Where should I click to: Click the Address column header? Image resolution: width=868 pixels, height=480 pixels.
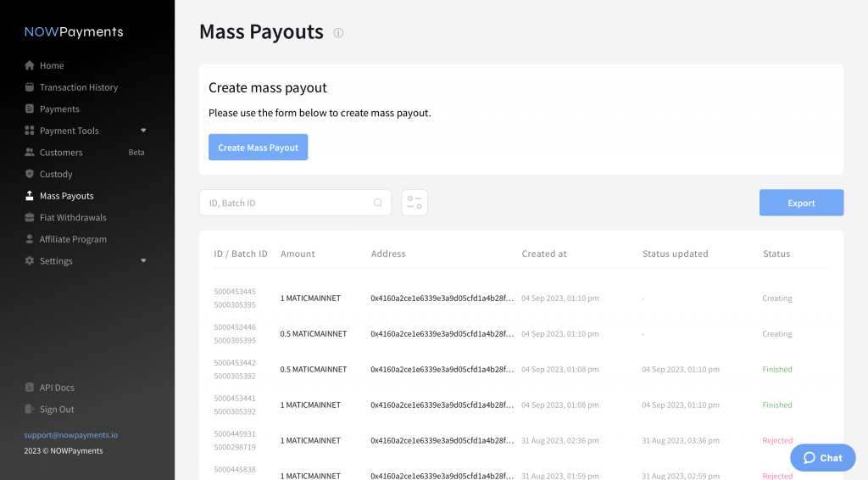pos(388,254)
